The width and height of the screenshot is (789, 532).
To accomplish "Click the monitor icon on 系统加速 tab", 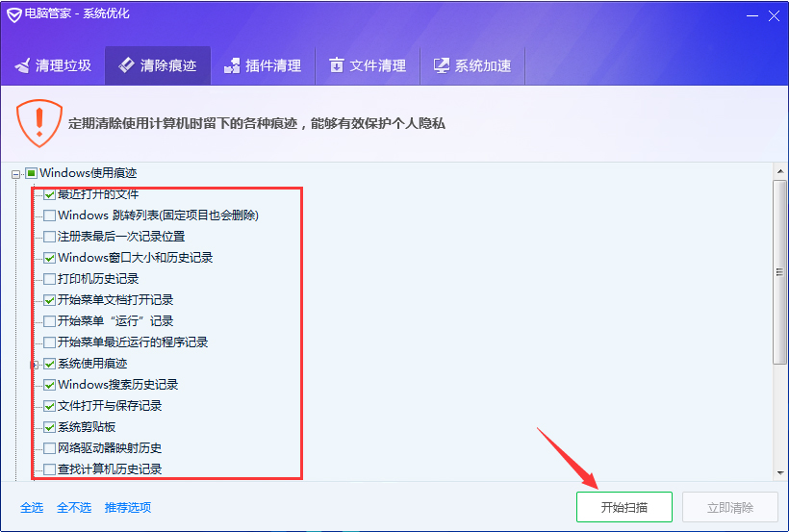I will tap(442, 65).
